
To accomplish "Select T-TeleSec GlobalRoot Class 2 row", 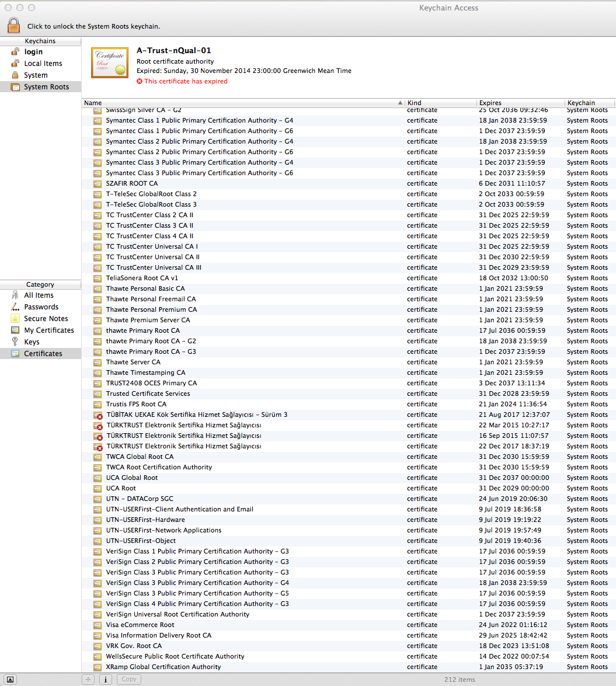I will [348, 194].
